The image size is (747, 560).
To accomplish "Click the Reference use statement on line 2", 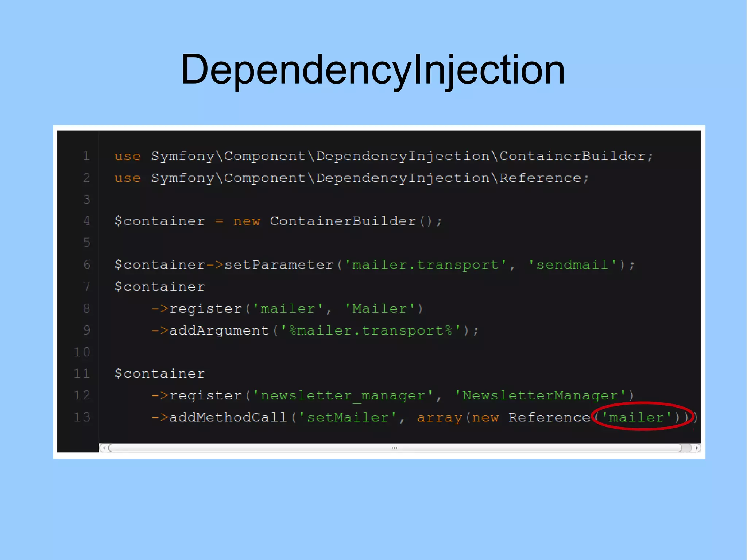I will click(x=351, y=178).
